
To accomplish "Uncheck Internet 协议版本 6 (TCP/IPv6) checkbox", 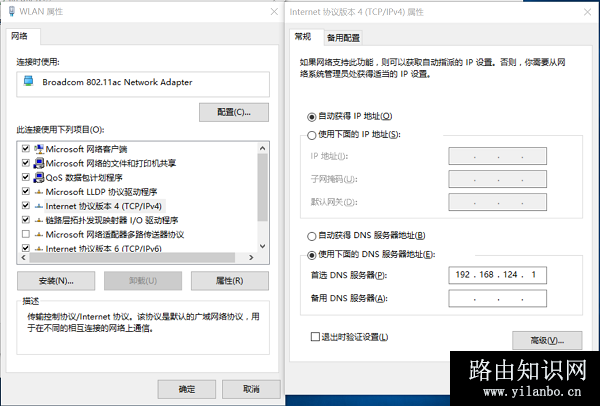I will (26, 248).
